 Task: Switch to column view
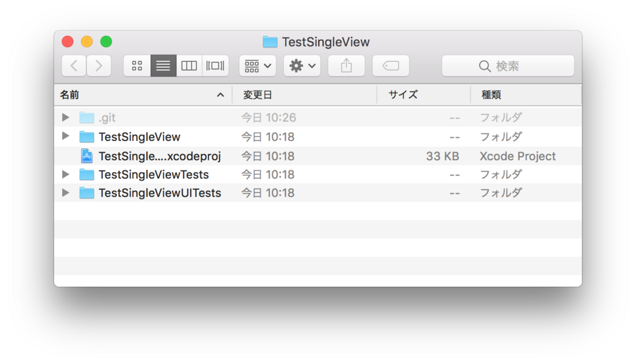click(189, 66)
